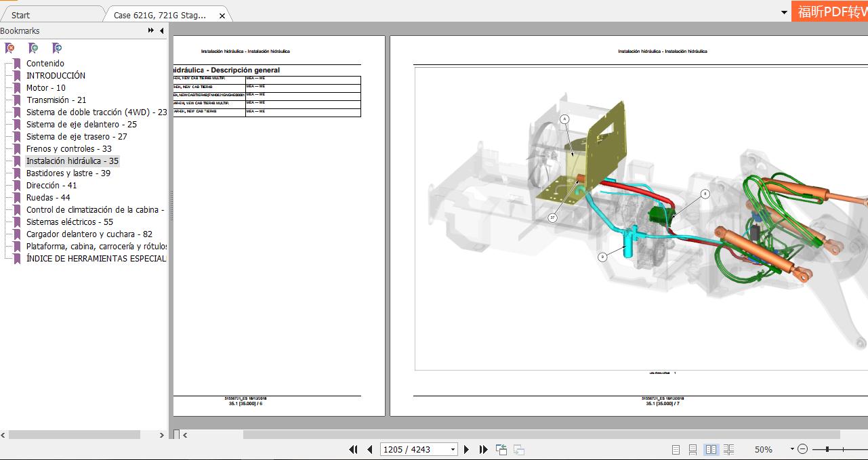Switch to single page view mode
Image resolution: width=868 pixels, height=460 pixels.
tap(676, 449)
